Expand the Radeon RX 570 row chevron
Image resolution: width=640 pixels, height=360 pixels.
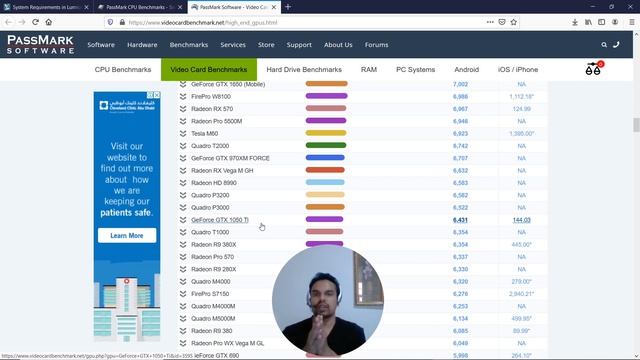tap(183, 109)
